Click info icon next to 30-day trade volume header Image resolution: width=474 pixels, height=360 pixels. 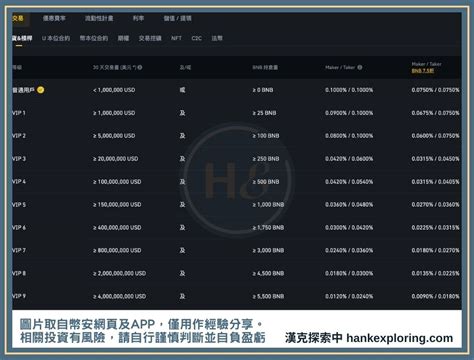coord(140,67)
